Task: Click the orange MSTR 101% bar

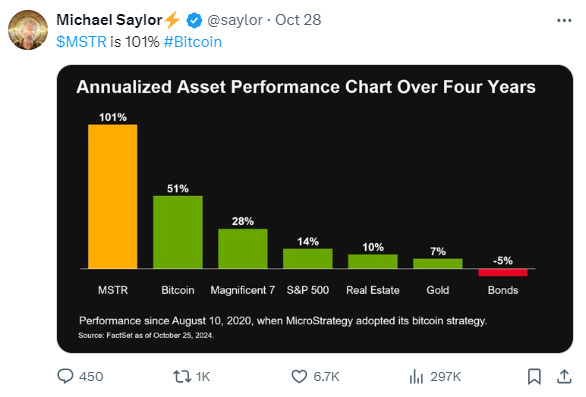Action: click(112, 196)
